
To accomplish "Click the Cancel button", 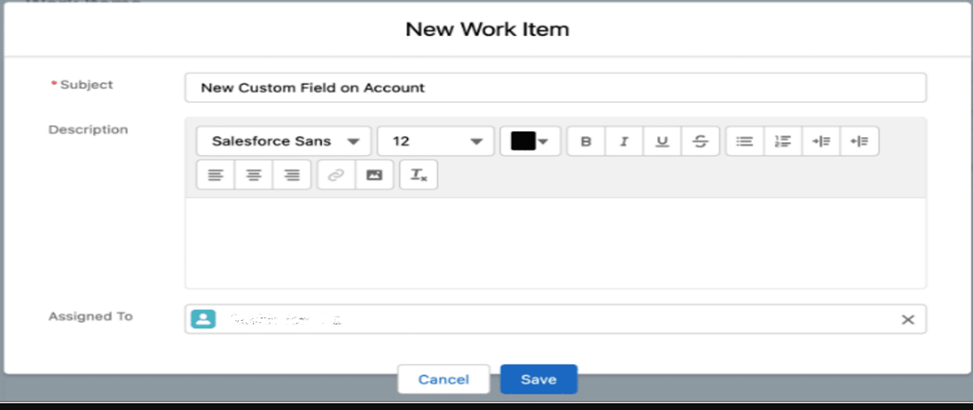I will pyautogui.click(x=444, y=380).
